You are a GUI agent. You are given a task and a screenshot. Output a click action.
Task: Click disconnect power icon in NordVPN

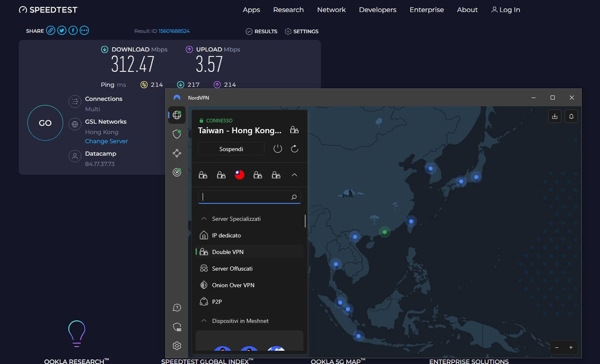278,149
